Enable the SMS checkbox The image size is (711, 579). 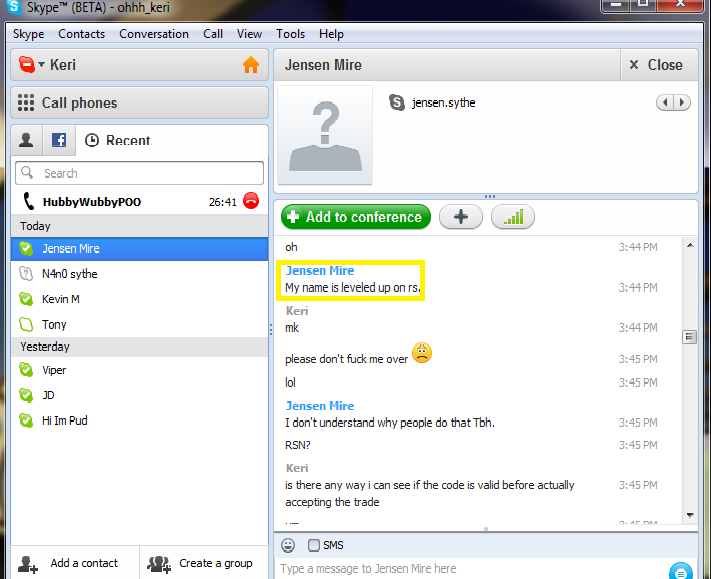(x=313, y=545)
